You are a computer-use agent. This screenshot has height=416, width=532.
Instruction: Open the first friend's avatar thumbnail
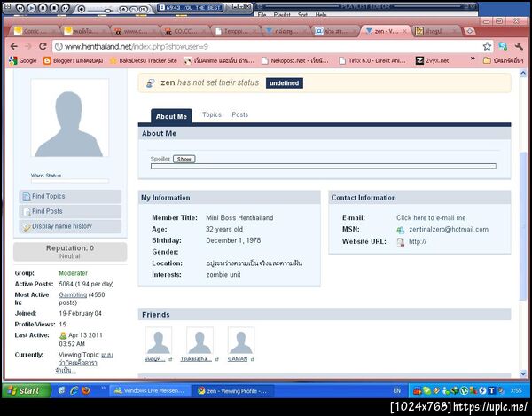coord(159,341)
